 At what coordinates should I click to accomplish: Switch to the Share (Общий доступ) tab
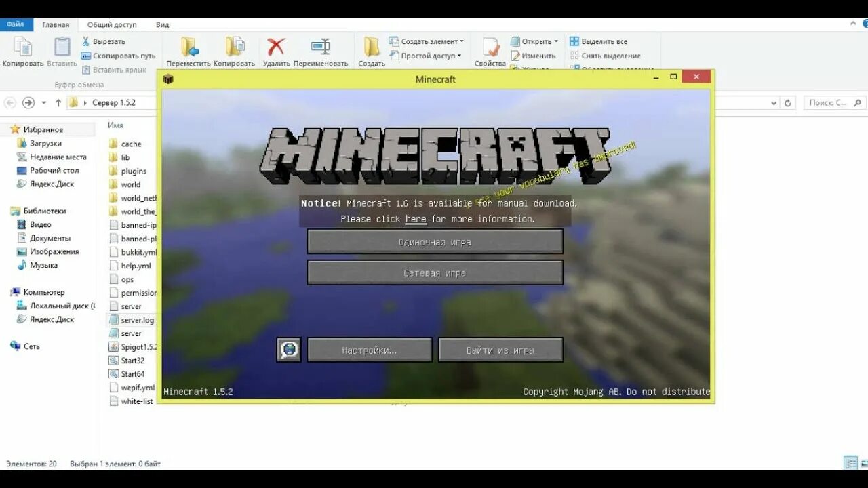pos(112,25)
